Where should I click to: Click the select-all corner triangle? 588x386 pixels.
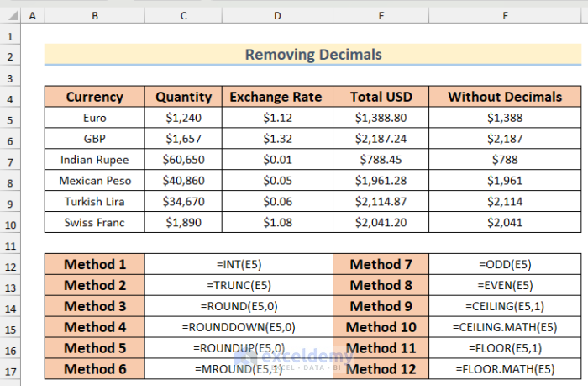point(13,16)
